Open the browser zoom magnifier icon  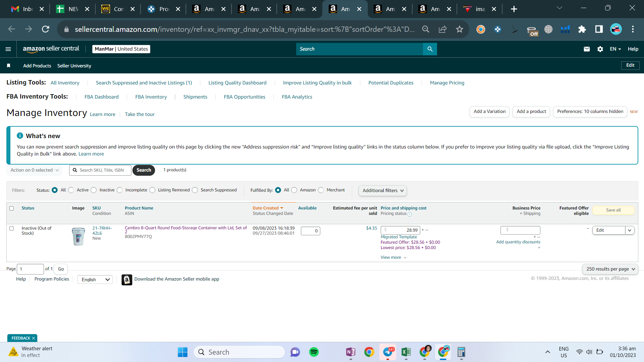point(426,29)
